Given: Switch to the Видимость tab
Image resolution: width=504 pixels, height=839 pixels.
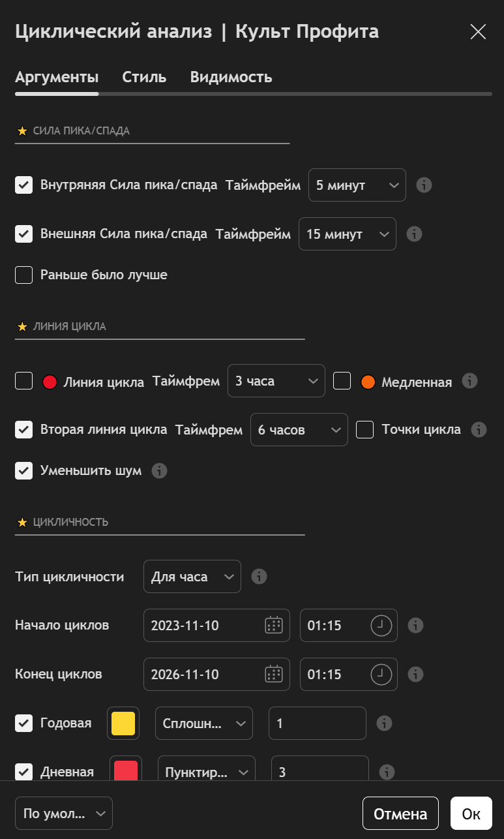Looking at the screenshot, I should tap(231, 77).
